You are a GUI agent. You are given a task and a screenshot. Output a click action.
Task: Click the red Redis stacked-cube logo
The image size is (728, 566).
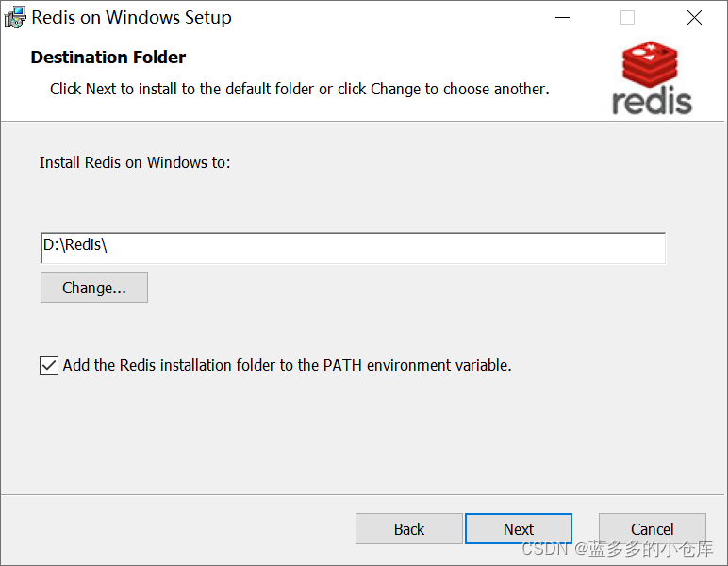pyautogui.click(x=650, y=64)
